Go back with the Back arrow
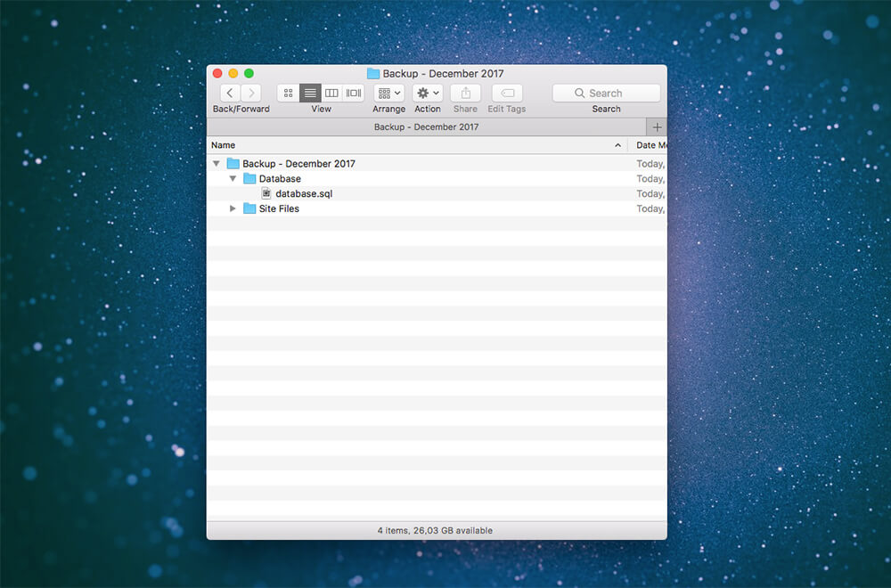 tap(230, 93)
